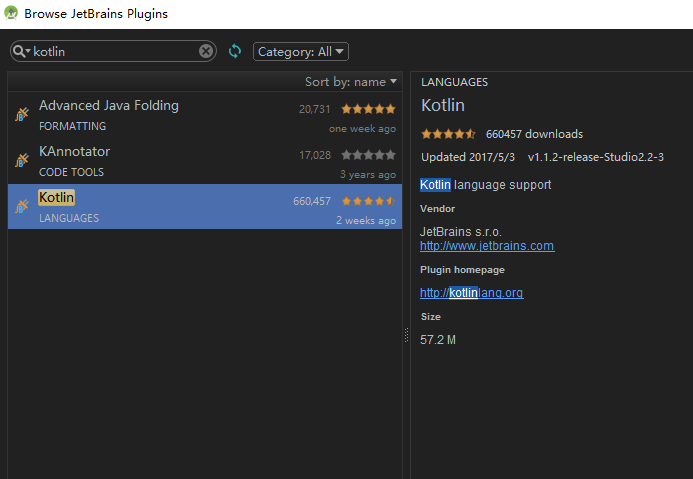Click 'one week ago' update time
This screenshot has height=479, width=693.
click(x=362, y=129)
